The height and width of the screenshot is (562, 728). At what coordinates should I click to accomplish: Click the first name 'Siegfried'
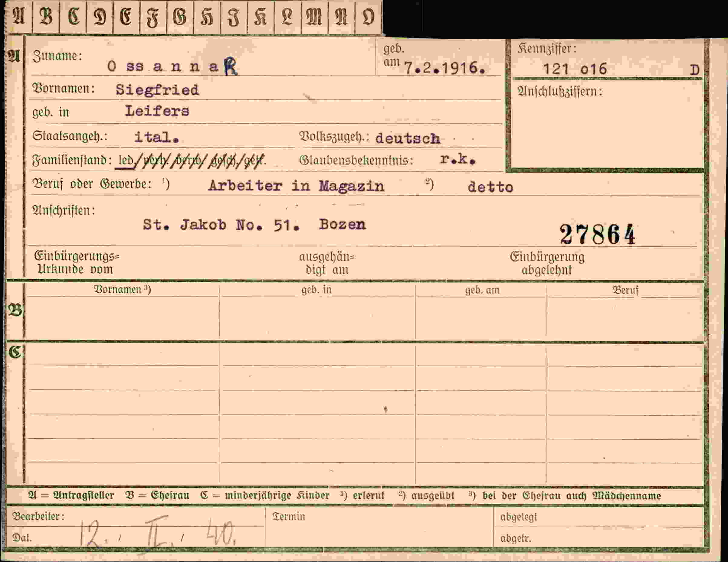(x=157, y=90)
